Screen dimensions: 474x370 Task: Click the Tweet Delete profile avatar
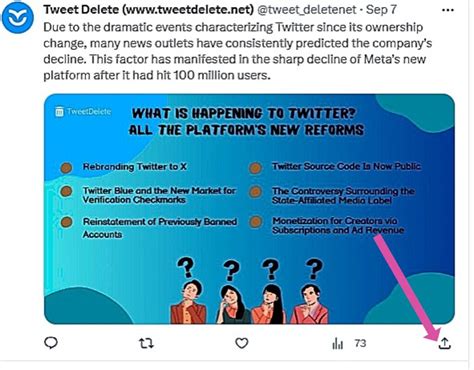click(18, 17)
